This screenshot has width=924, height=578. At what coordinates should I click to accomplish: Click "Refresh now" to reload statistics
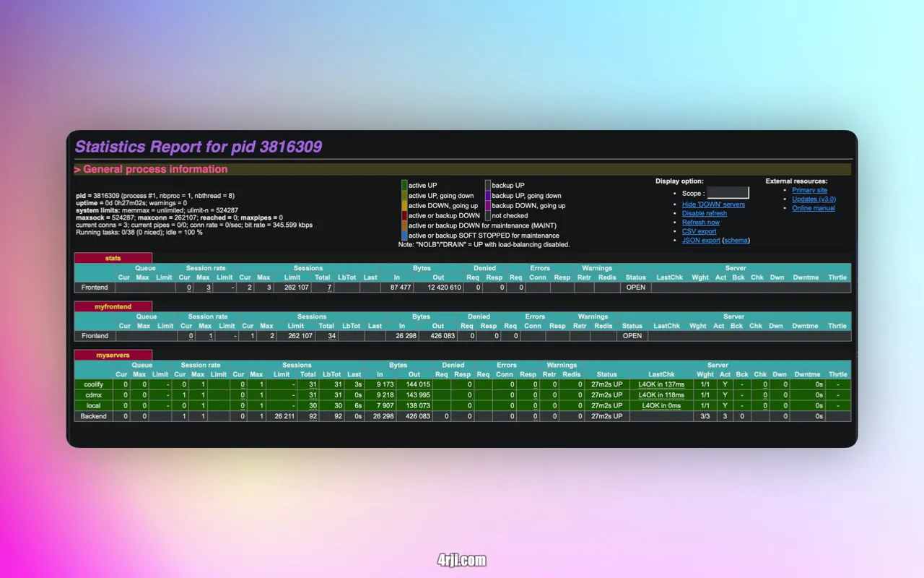point(701,223)
